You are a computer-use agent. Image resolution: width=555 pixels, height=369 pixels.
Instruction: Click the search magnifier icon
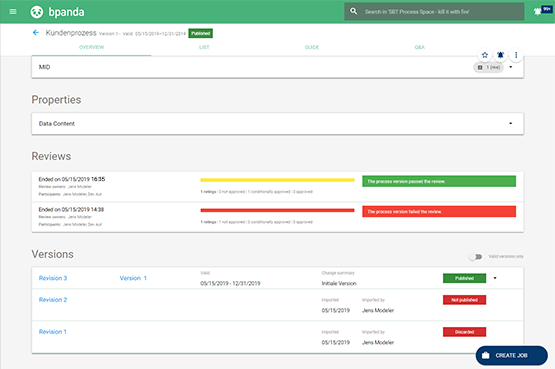353,11
